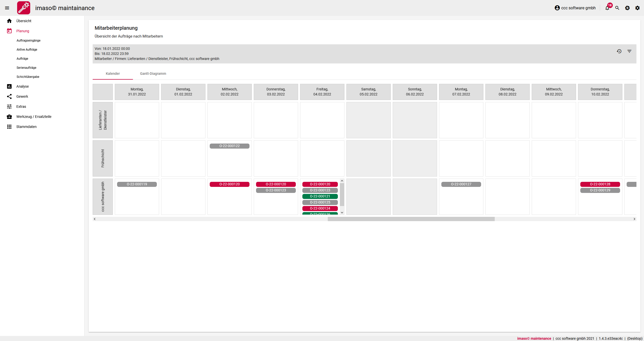Open the search magnifier in the top bar

617,8
